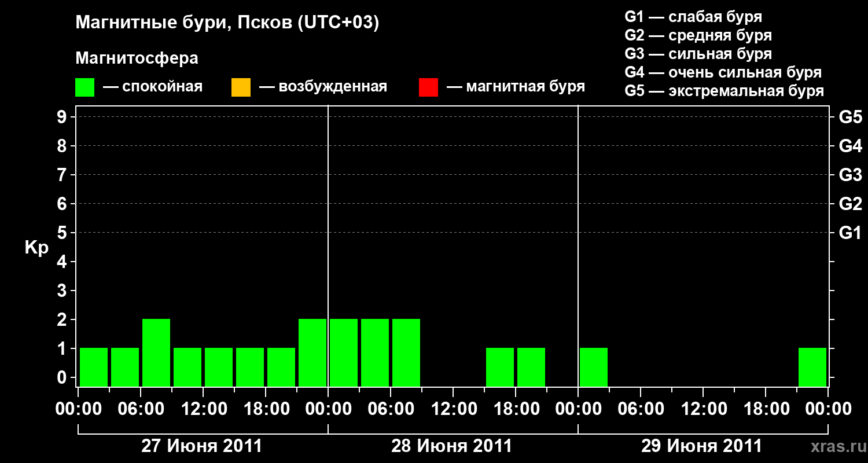The height and width of the screenshot is (463, 868).
Task: Click the first bar of 28 June after midnight
Action: click(344, 352)
